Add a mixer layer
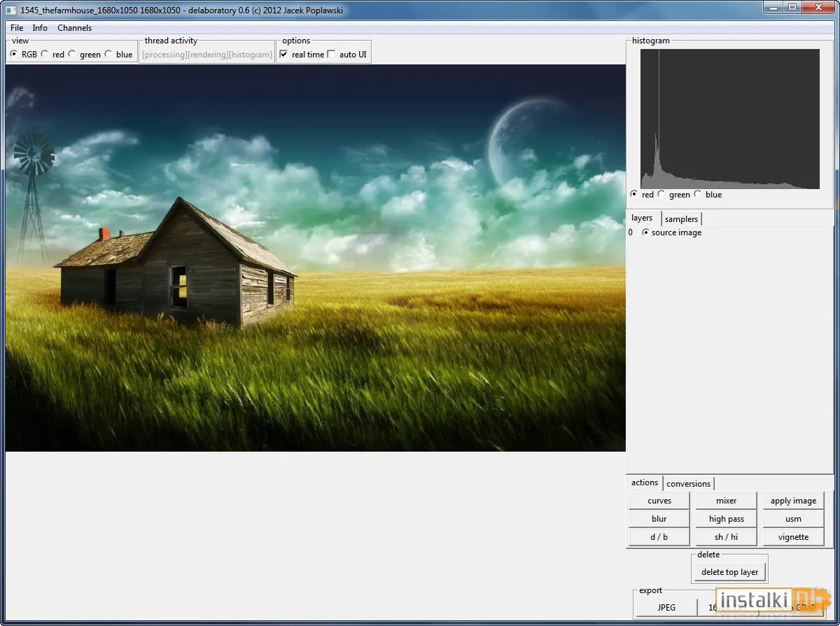Viewport: 840px width, 626px height. click(727, 501)
